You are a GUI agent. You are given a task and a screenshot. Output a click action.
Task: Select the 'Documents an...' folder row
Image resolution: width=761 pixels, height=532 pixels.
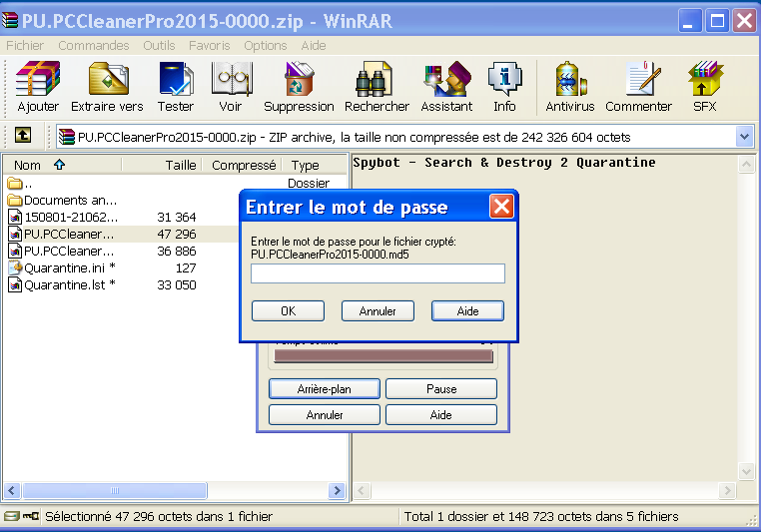62,201
